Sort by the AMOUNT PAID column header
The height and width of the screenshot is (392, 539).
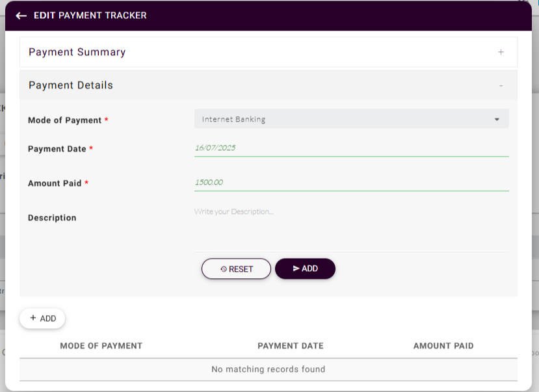click(443, 346)
